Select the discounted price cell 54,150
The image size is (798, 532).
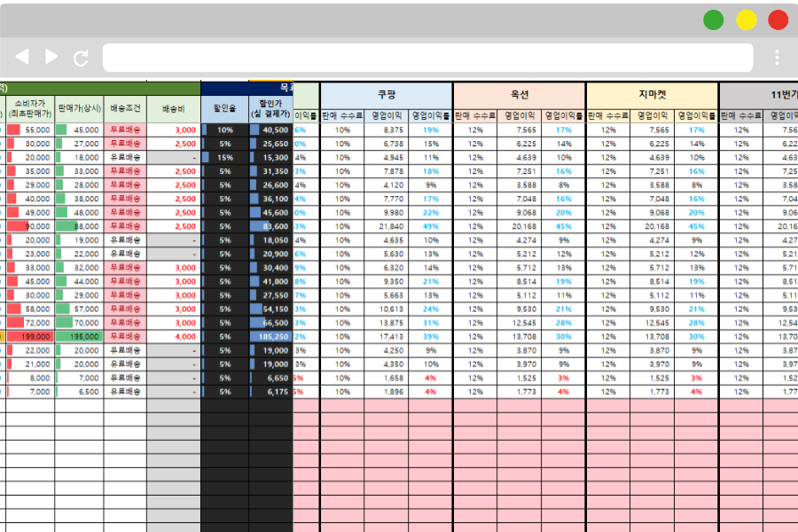coord(270,309)
